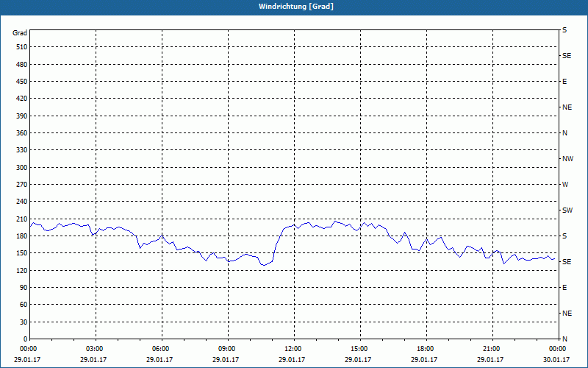Click the 390 y-axis value

click(x=22, y=116)
